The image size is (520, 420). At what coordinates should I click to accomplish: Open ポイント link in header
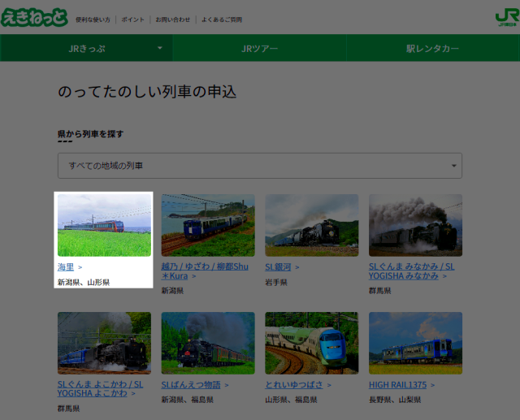(x=132, y=19)
